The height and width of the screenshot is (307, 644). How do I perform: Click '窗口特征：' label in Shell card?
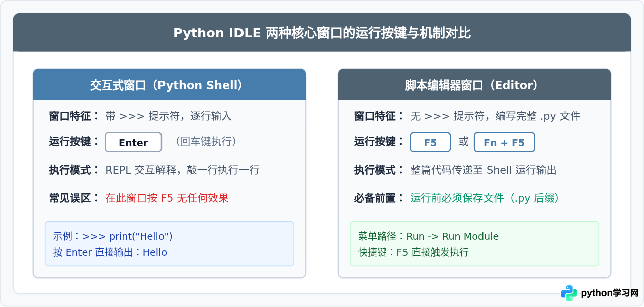point(74,116)
